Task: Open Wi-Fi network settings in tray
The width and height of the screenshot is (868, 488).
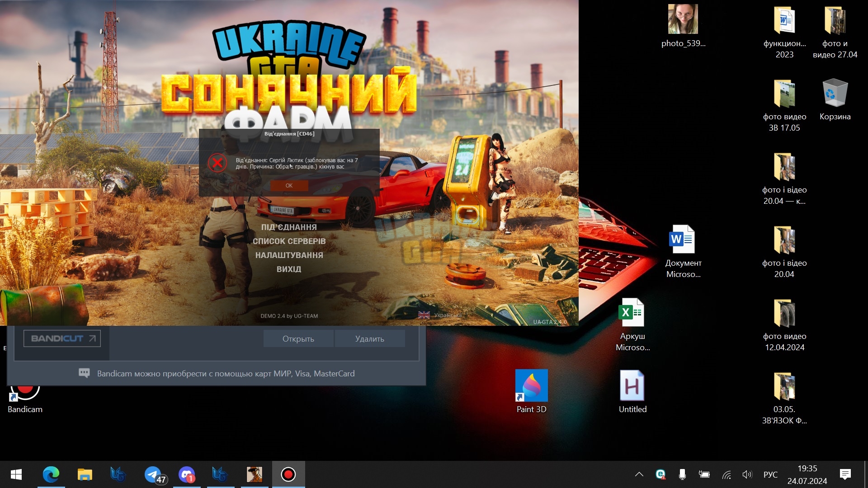Action: click(726, 474)
